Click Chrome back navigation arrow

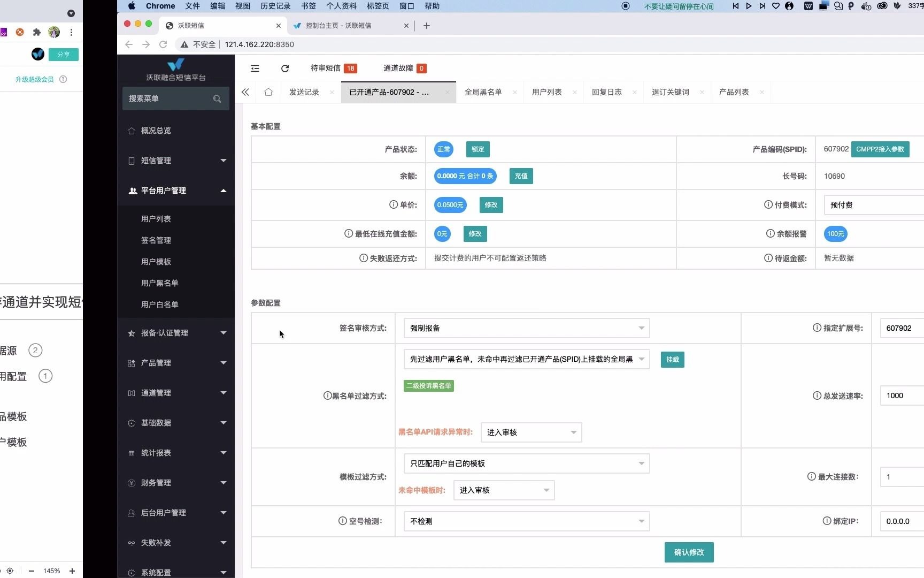tap(129, 44)
